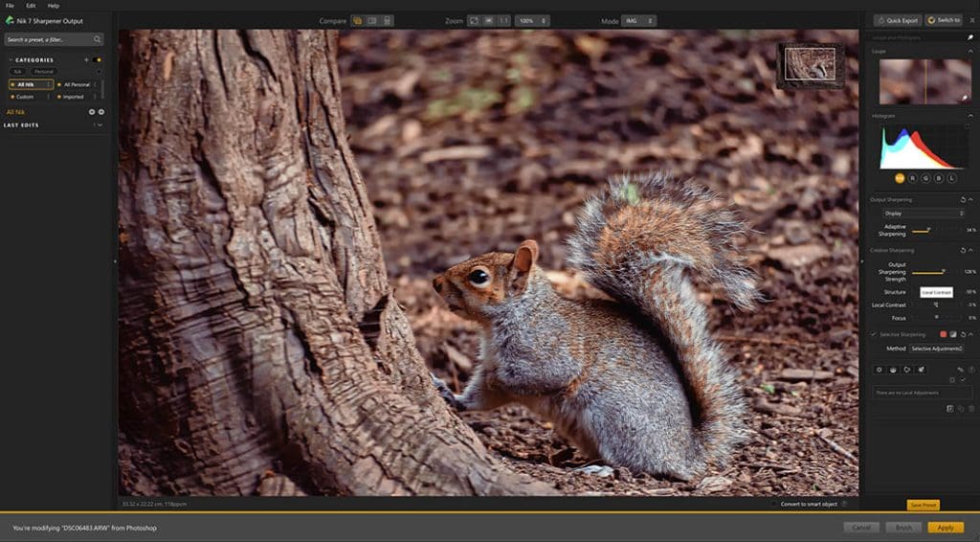
Task: Choose the All Personal category
Action: 77,84
